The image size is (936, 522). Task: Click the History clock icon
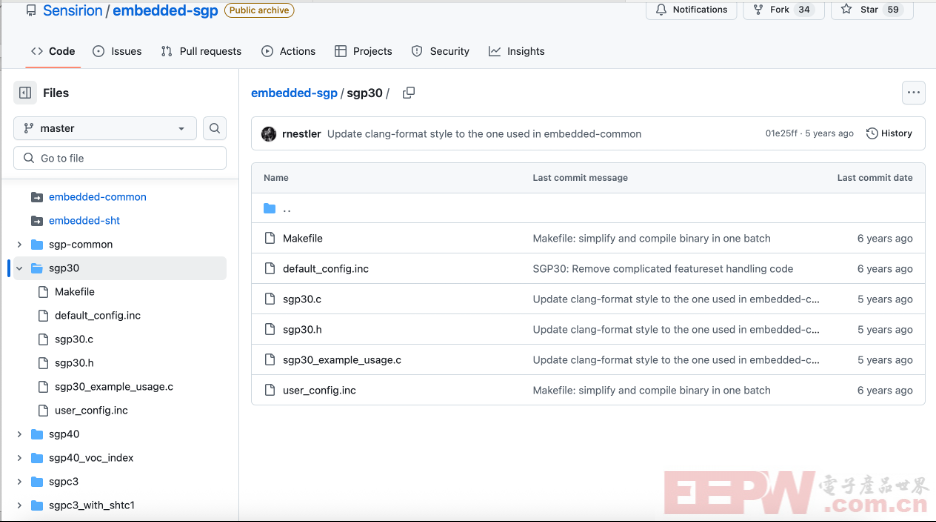click(872, 133)
